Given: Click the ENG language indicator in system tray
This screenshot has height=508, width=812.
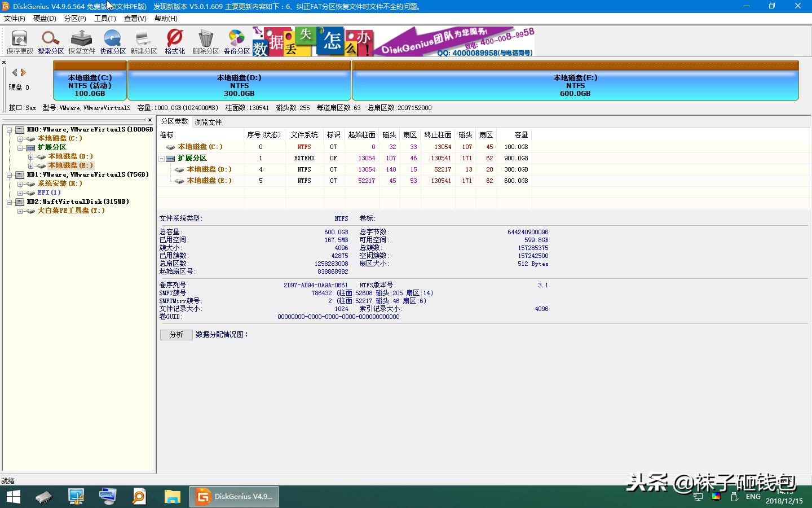Looking at the screenshot, I should click(753, 497).
